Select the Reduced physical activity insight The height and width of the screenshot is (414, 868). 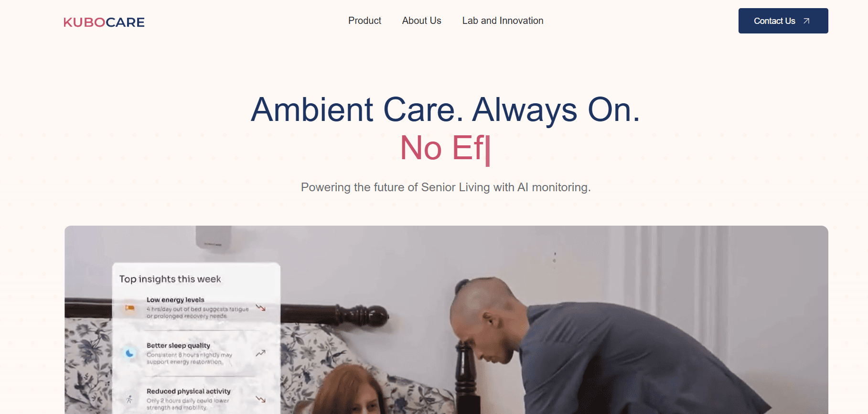coord(196,399)
